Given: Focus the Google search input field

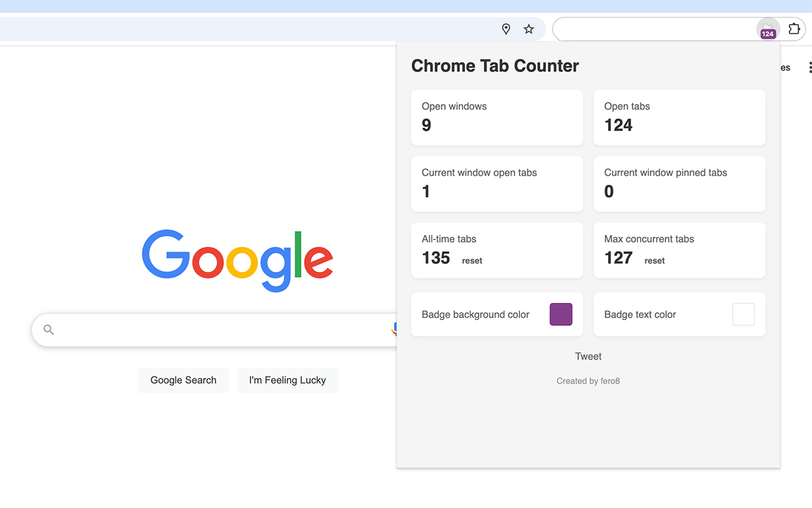Looking at the screenshot, I should tap(216, 330).
